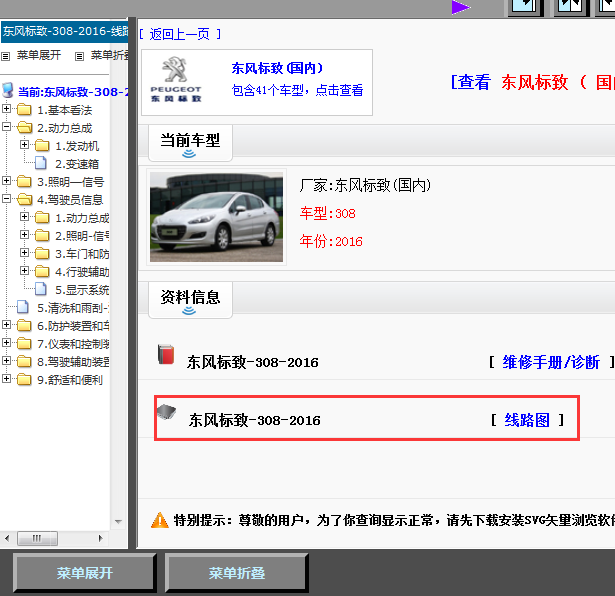615x596 pixels.
Task: Expand the 3.照明—信号 tree node
Action: coord(6,180)
